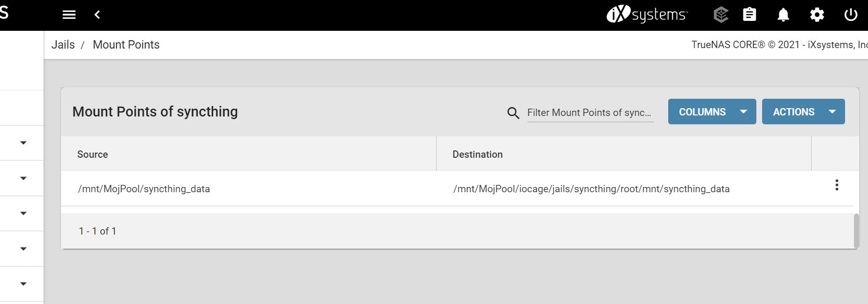The image size is (868, 304).
Task: Expand the first sidebar menu arrow
Action: point(23,143)
